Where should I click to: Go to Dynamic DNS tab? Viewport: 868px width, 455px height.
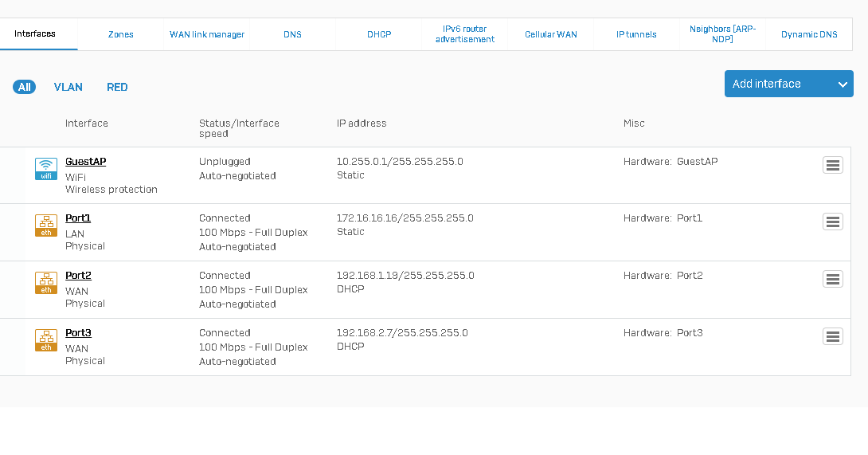pos(809,34)
